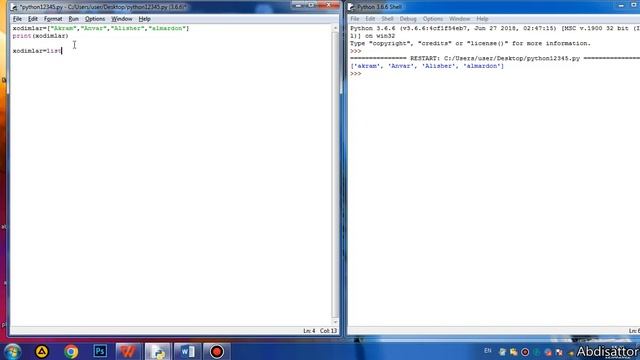Switch to the Python IDLE taskbar icon
The width and height of the screenshot is (640, 360).
coord(158,351)
